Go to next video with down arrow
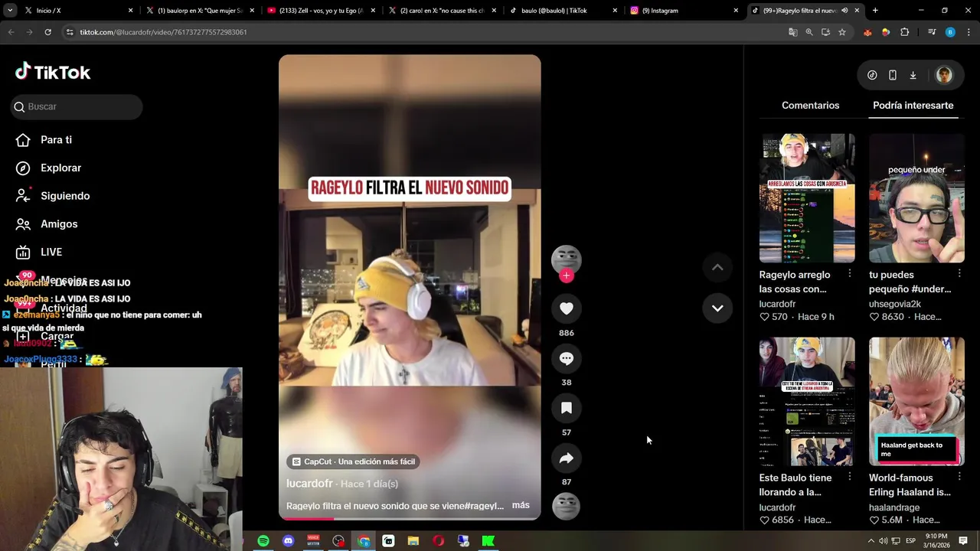 tap(717, 308)
